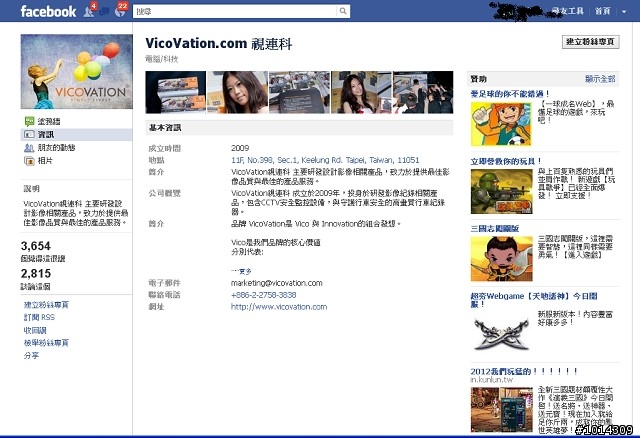The image size is (640, 438).
Task: Click the 分享 share link
Action: [31, 356]
